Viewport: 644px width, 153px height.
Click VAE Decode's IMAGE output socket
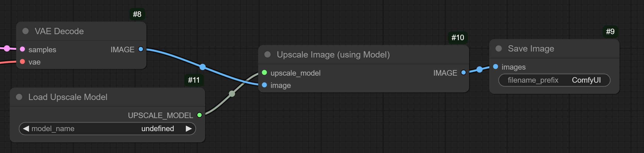(x=141, y=49)
